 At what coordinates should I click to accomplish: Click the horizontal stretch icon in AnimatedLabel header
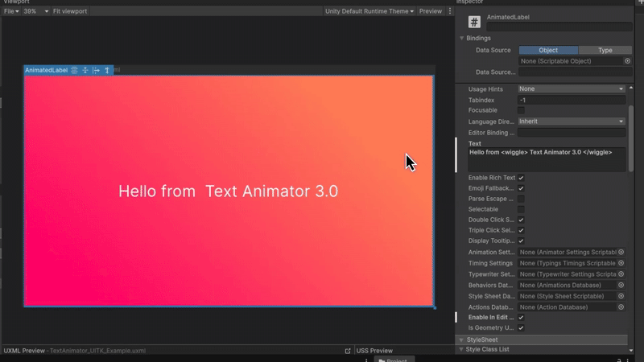click(x=97, y=71)
